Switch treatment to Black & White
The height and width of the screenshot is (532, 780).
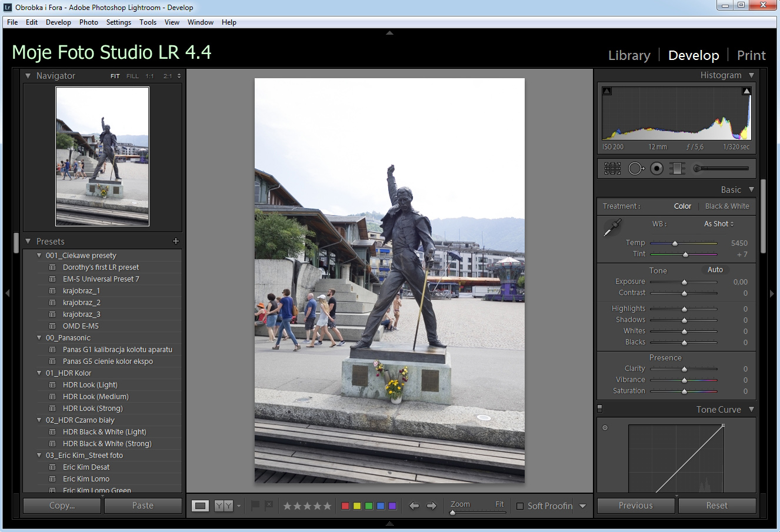point(727,206)
